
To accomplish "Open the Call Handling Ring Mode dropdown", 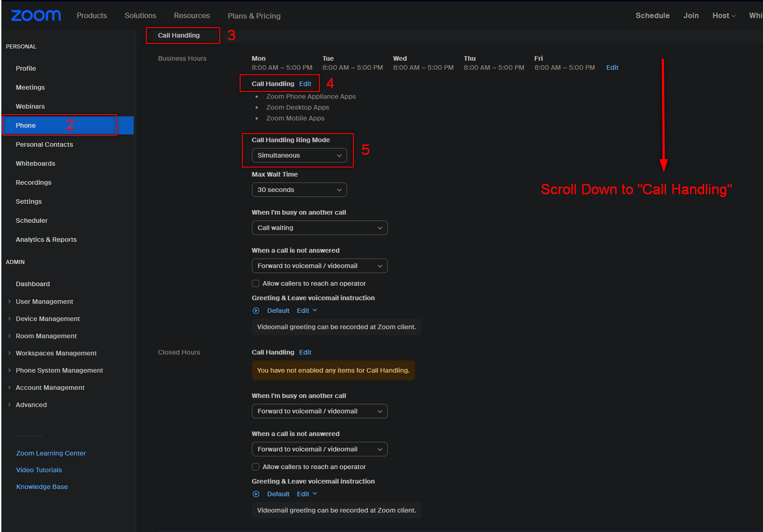I will click(299, 155).
